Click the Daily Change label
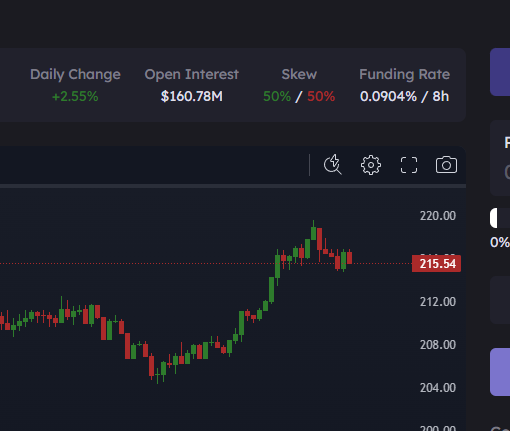This screenshot has width=510, height=431. click(x=75, y=74)
